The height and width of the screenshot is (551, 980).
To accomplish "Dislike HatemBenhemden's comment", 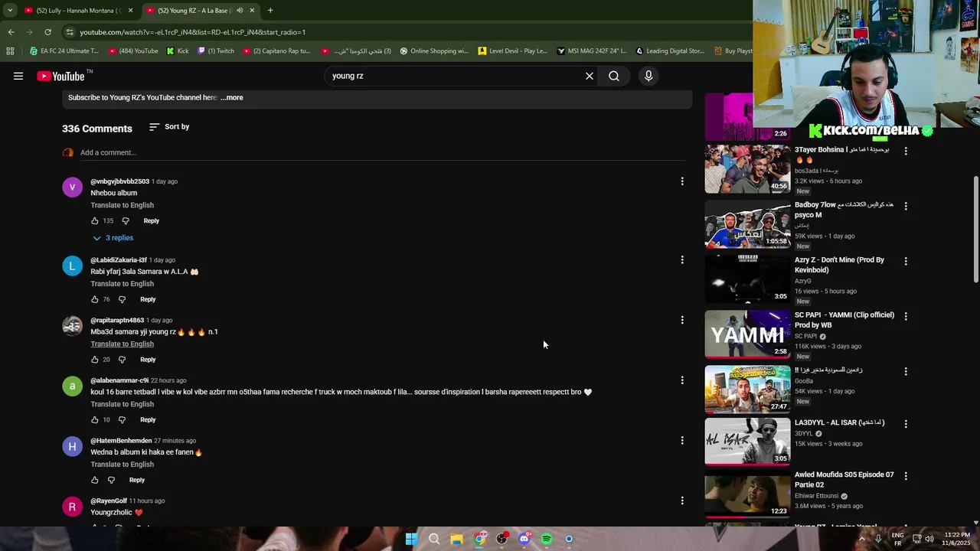I will [111, 480].
